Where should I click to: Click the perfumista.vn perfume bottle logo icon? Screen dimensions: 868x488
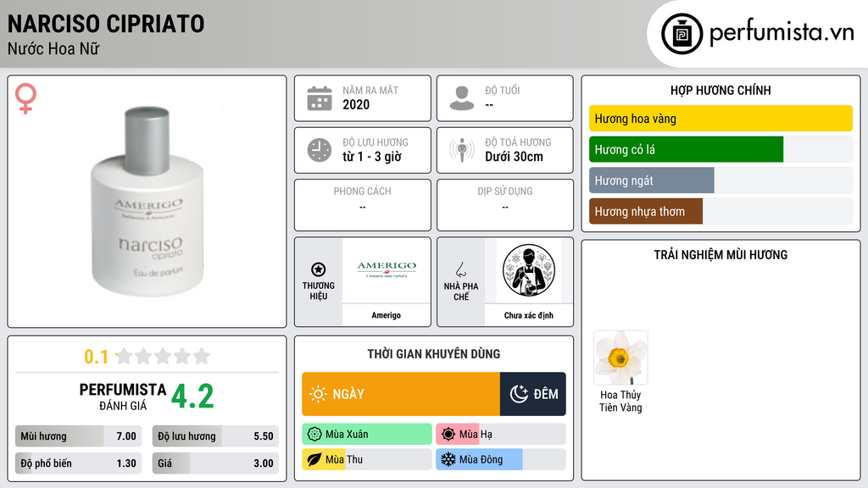tap(682, 34)
